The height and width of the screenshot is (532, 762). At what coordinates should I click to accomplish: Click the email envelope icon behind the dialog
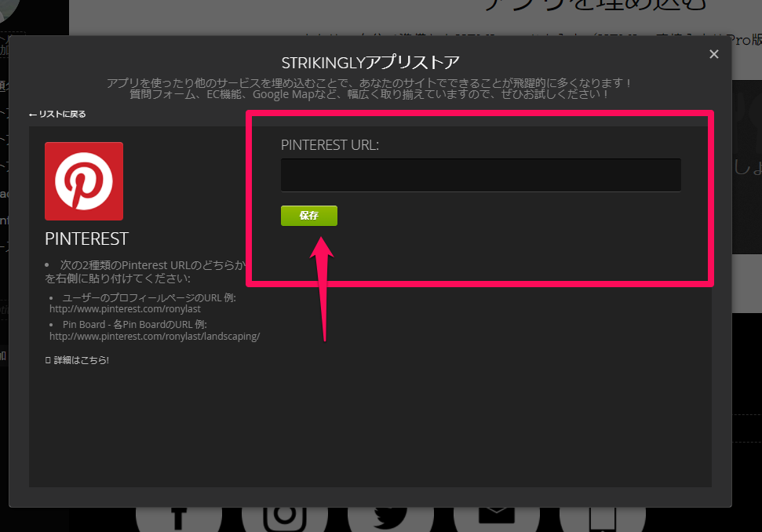[497, 519]
